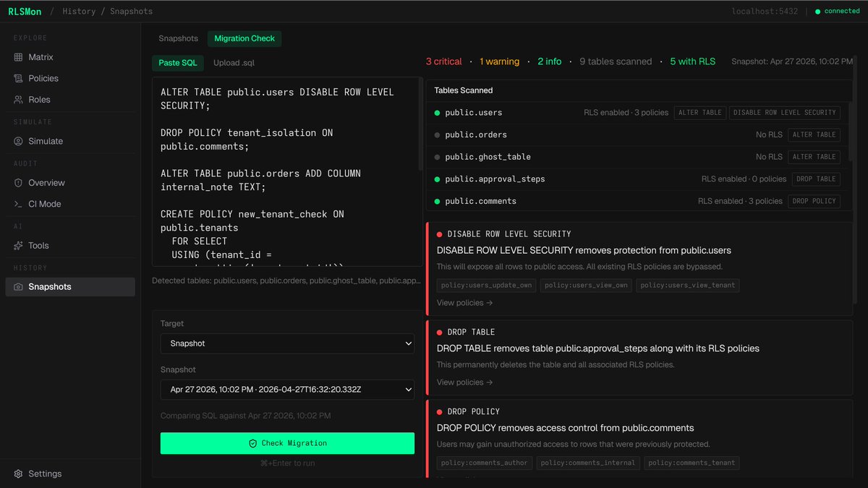Open Overview in the sidebar
The height and width of the screenshot is (488, 868).
pos(70,183)
